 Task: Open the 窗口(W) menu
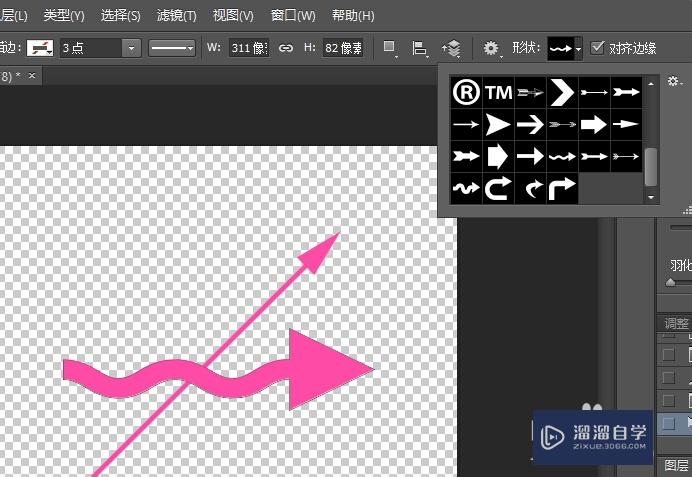[x=293, y=16]
